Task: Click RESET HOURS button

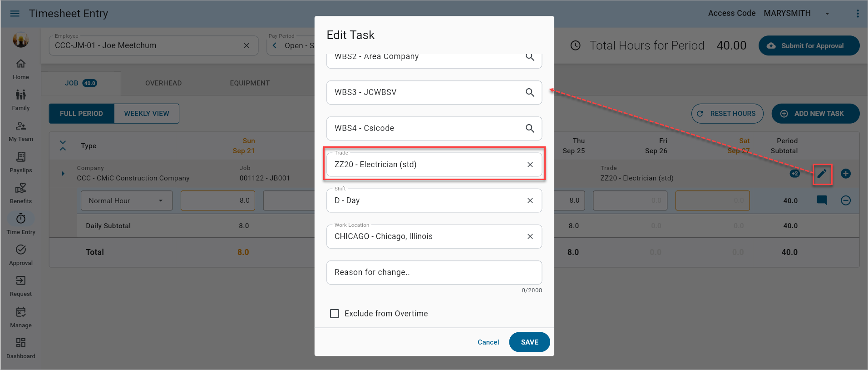Action: point(727,114)
